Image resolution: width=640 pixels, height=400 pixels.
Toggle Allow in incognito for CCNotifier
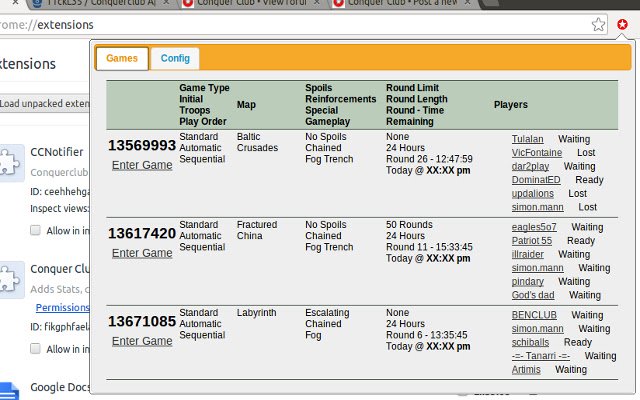pos(36,231)
